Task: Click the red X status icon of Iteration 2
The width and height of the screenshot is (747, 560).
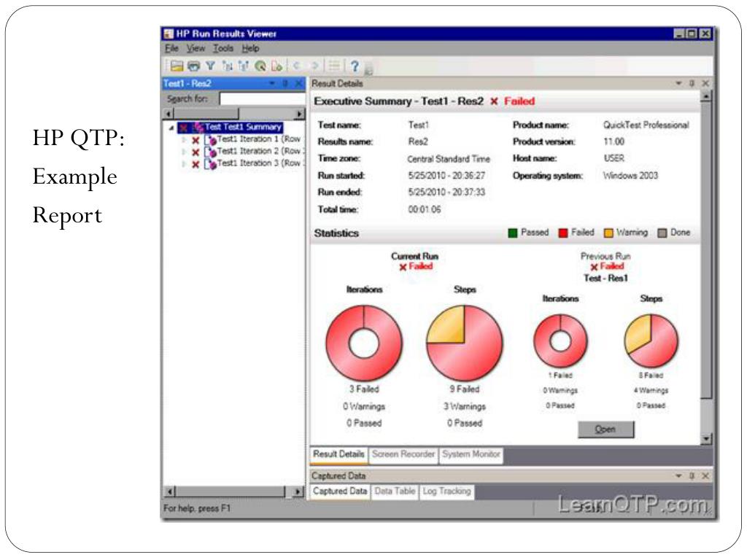Action: [196, 152]
